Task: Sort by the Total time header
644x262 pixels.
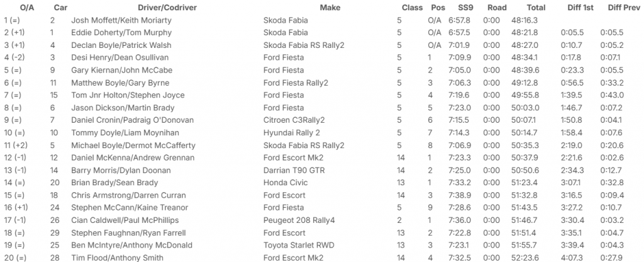Action: point(536,8)
